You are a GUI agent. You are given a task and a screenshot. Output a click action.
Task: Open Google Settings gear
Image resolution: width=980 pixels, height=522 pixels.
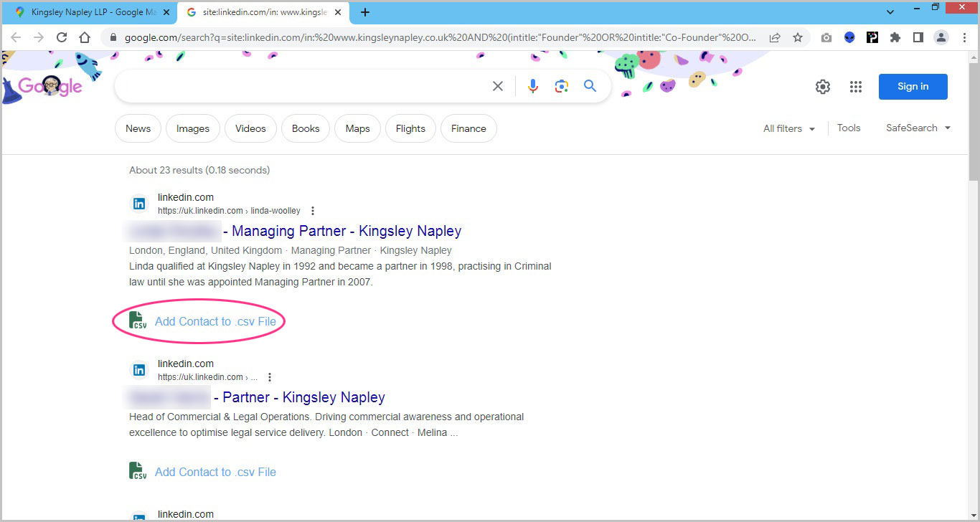click(x=822, y=87)
